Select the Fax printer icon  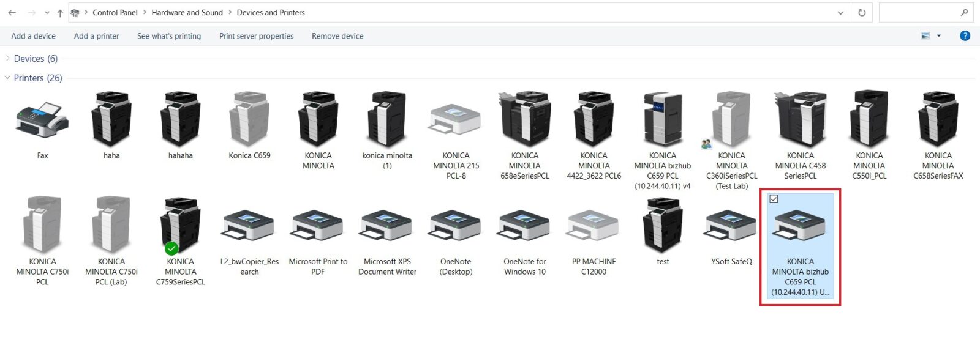click(42, 121)
